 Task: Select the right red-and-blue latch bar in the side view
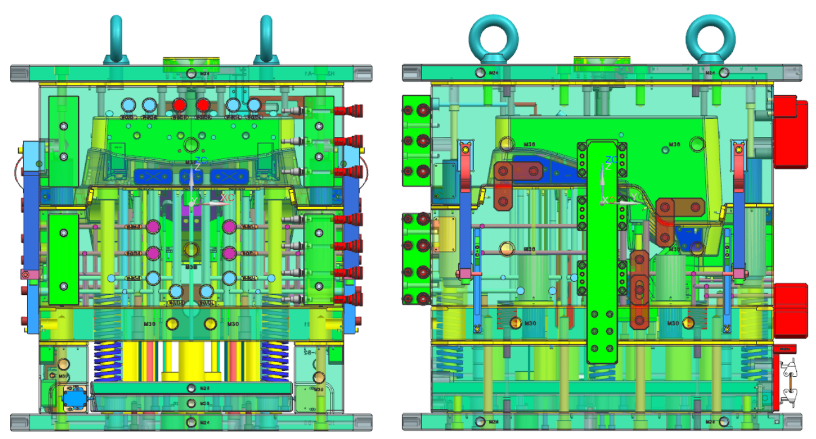point(738,211)
